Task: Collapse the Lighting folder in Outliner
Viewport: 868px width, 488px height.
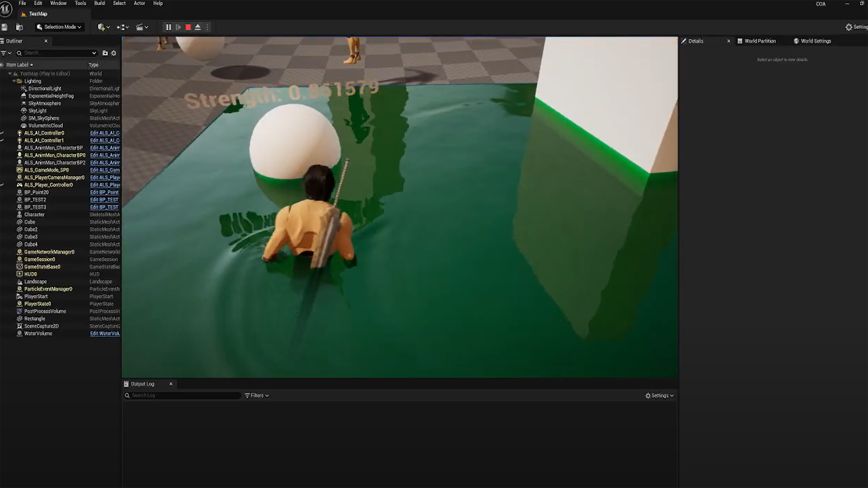Action: [14, 81]
